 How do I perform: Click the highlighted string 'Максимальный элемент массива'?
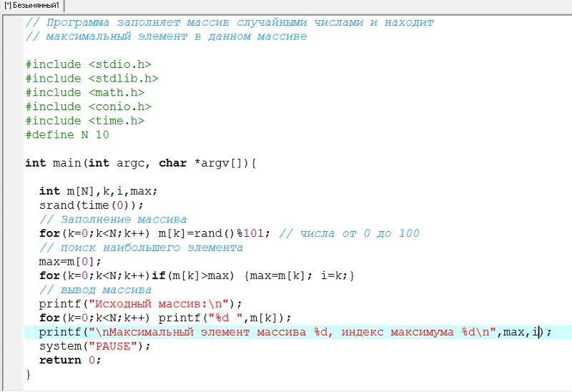pos(207,332)
